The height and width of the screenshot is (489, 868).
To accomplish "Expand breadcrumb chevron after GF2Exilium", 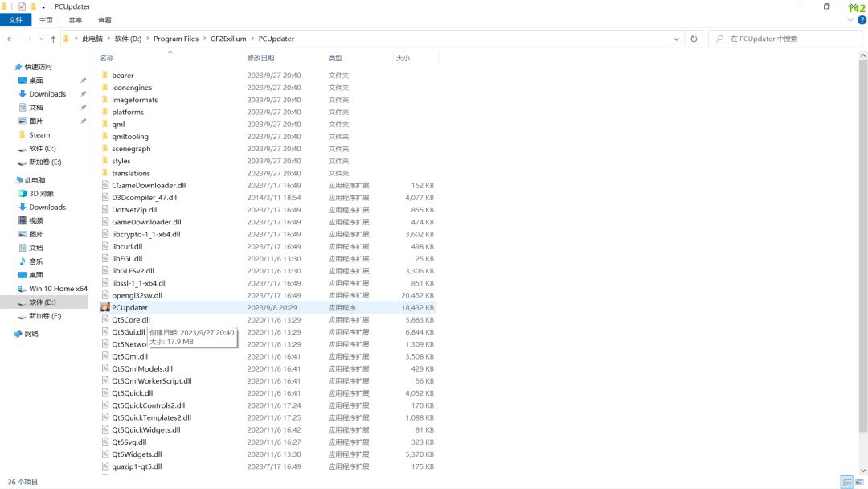I will point(252,39).
